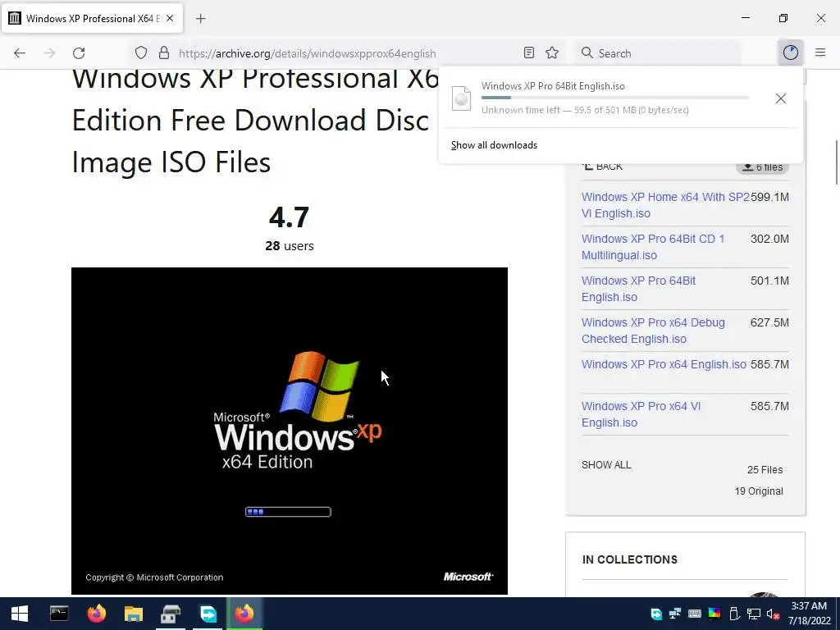Open the touch keyboard tray icon
Viewport: 840px width, 630px height.
[694, 614]
